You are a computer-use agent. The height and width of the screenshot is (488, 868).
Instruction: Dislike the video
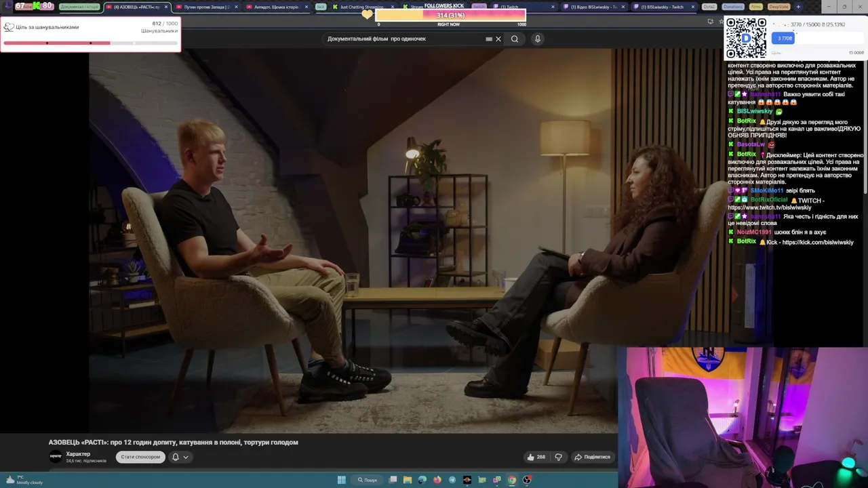(x=558, y=457)
